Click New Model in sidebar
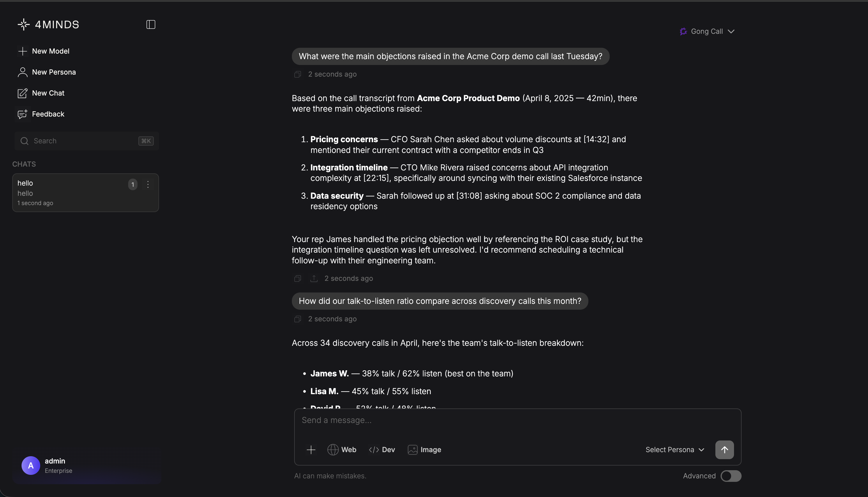Screen dimensions: 868x497 click(50, 51)
